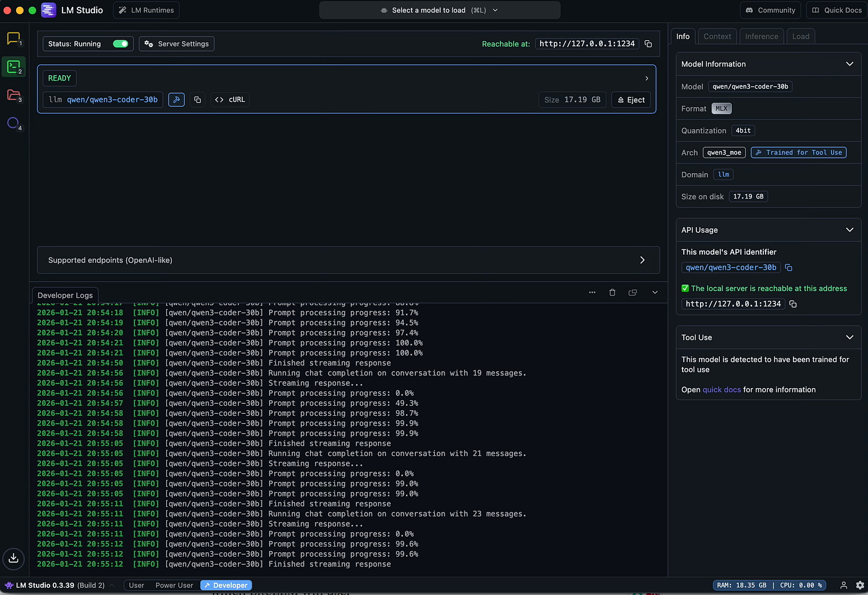Click the llm domain badge
Screen dimensions: 868x595
tap(724, 175)
